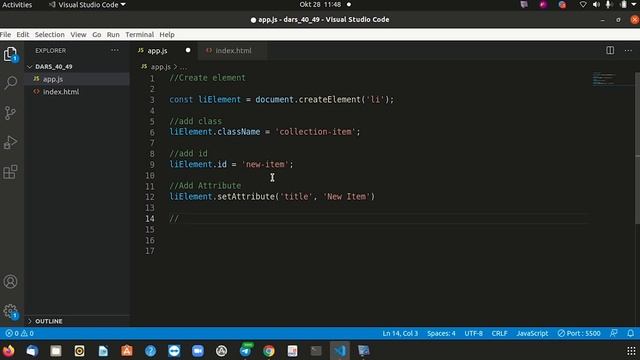640x360 pixels.
Task: Open Ubuntu Software from the dock
Action: 127,351
